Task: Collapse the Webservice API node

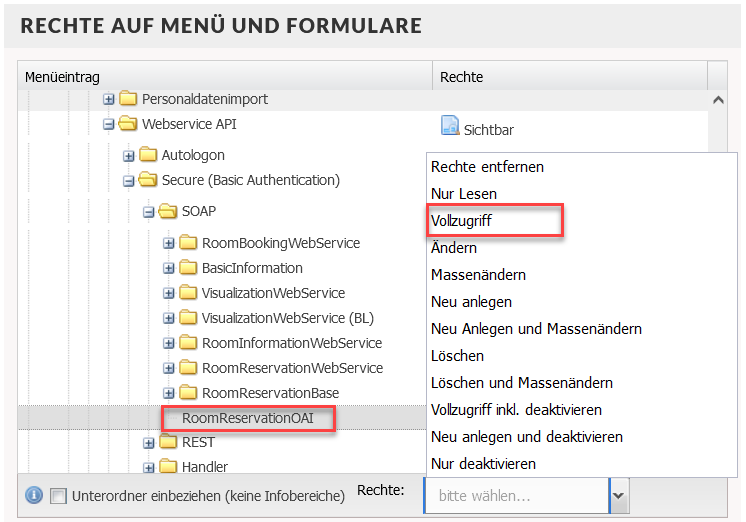Action: pyautogui.click(x=108, y=124)
